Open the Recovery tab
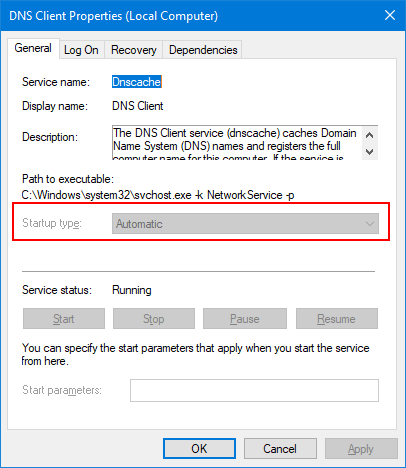This screenshot has height=468, width=406. 134,50
